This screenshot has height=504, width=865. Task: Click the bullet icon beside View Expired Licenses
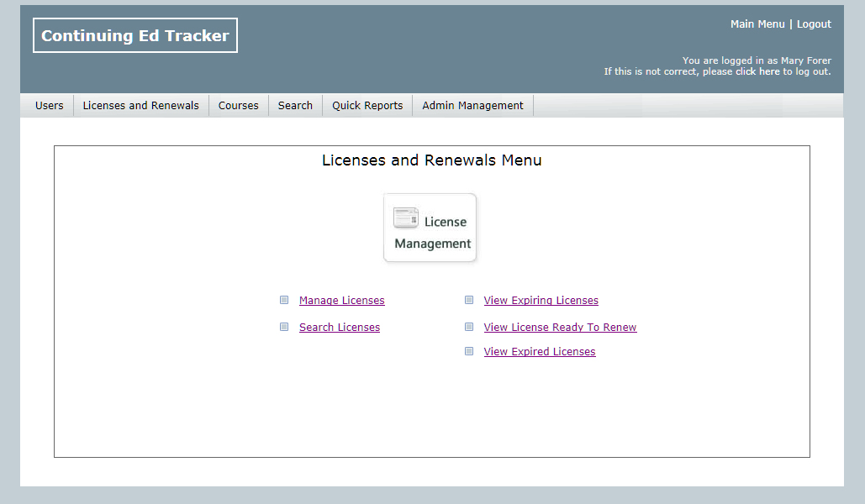click(469, 351)
